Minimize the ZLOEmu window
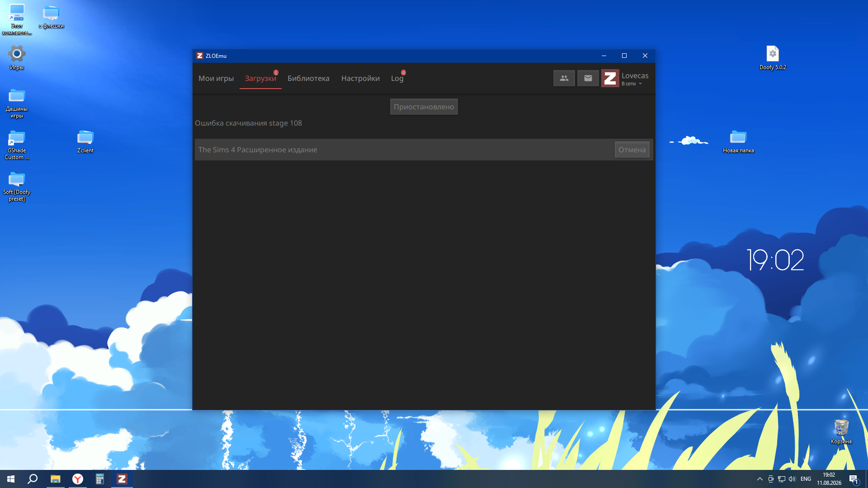 point(604,56)
